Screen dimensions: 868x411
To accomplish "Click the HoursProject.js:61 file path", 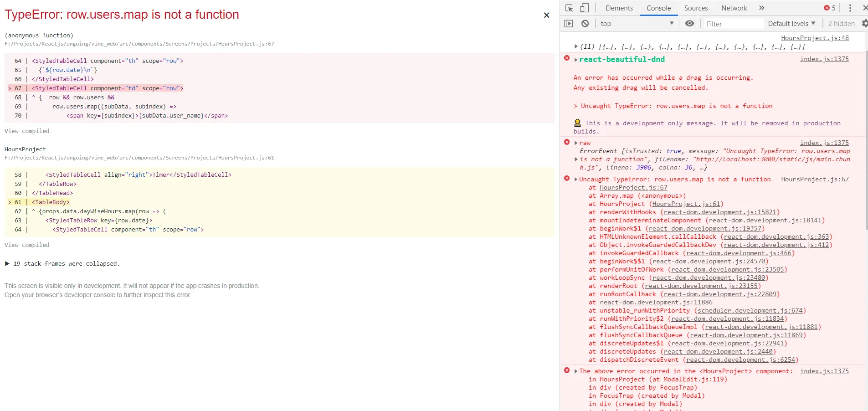I will pyautogui.click(x=139, y=158).
